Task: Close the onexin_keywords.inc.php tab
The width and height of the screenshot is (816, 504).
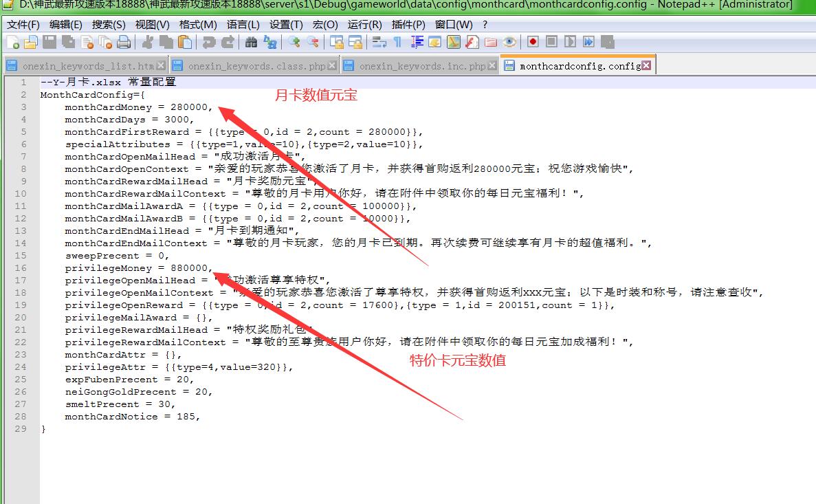Action: (492, 65)
